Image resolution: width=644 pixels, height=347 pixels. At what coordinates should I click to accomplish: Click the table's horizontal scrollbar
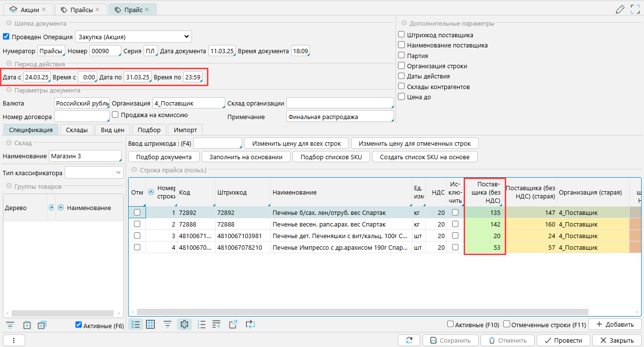[362, 312]
